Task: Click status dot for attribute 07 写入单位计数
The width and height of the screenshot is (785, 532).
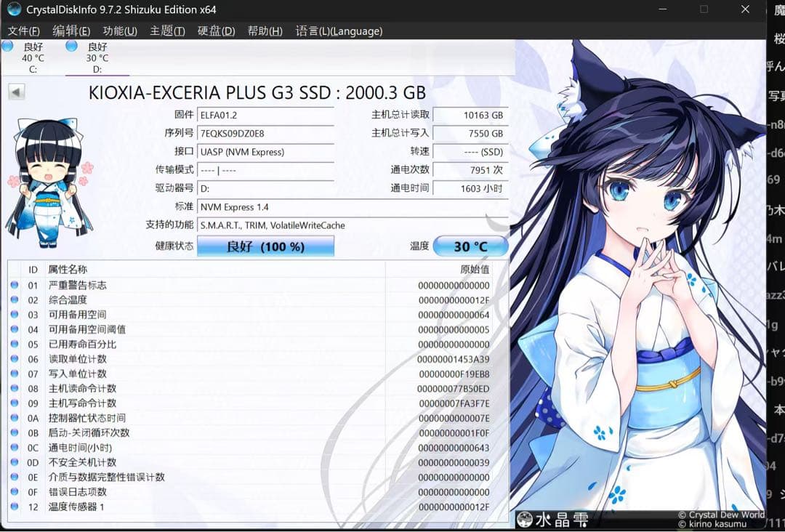Action: tap(15, 374)
